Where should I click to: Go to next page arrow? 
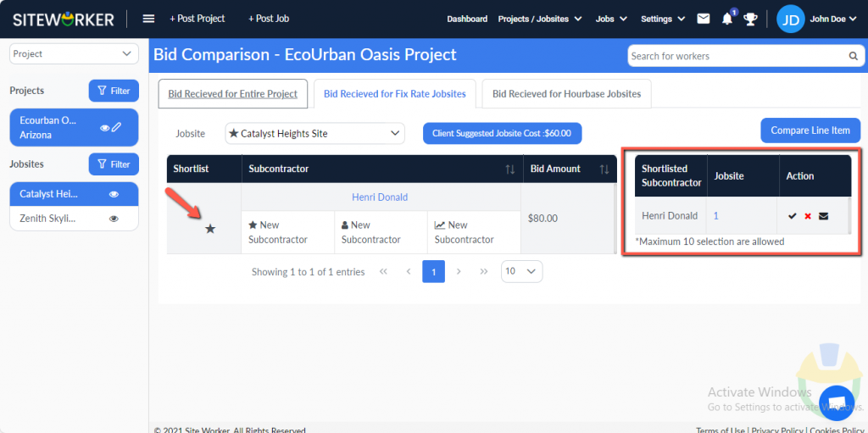459,272
